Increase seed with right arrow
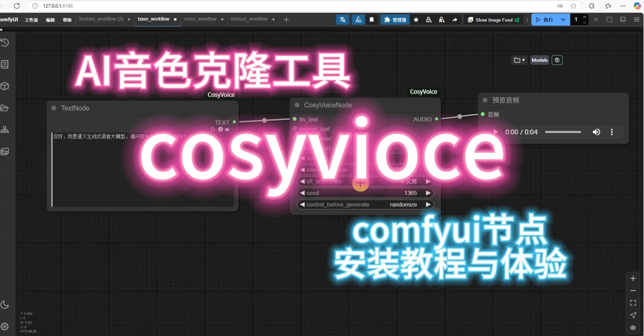 coord(428,193)
